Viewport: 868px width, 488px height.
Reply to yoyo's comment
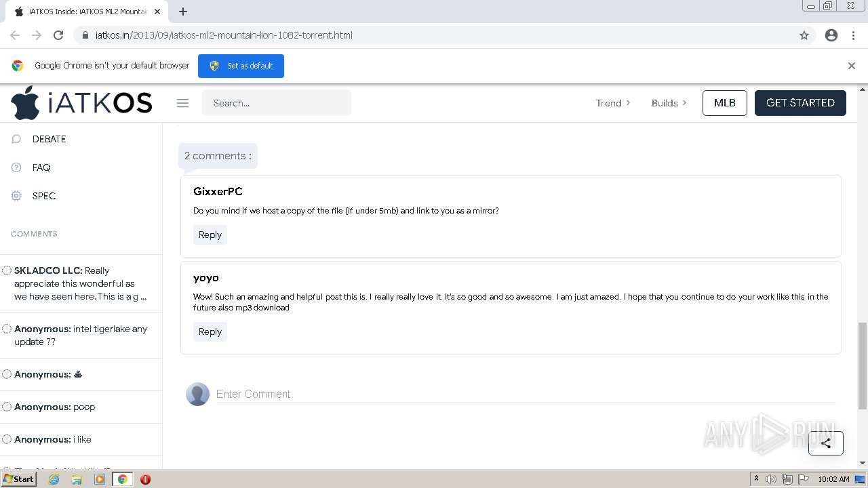(x=210, y=331)
